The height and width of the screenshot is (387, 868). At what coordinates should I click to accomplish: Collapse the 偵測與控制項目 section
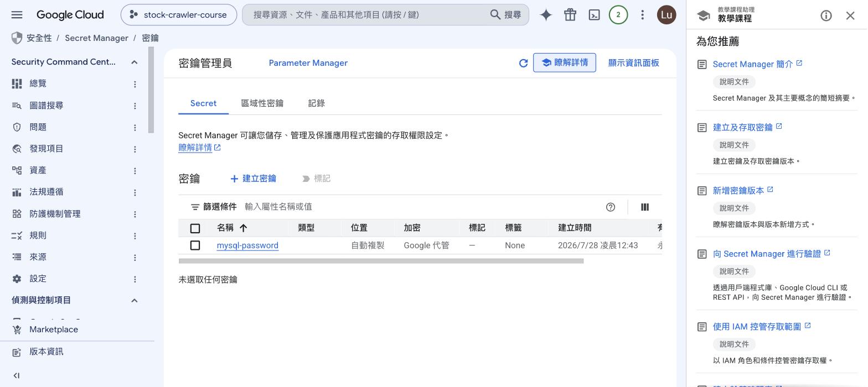(x=134, y=300)
